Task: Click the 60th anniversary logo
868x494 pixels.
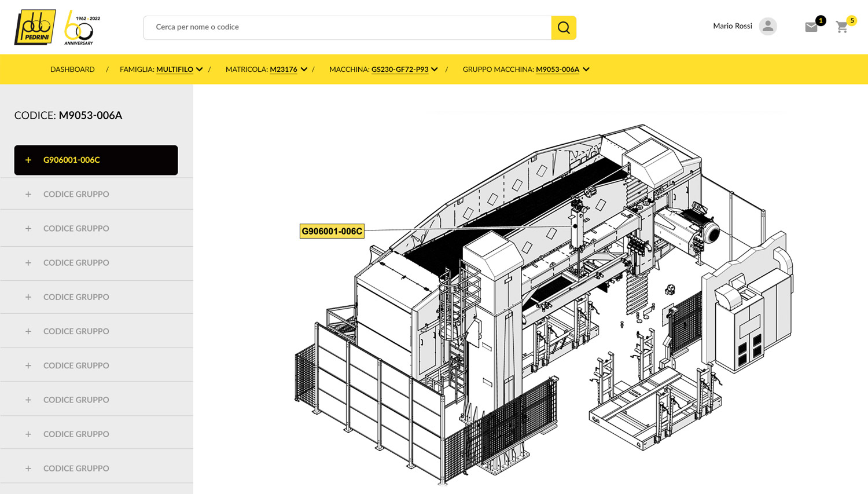Action: 82,28
